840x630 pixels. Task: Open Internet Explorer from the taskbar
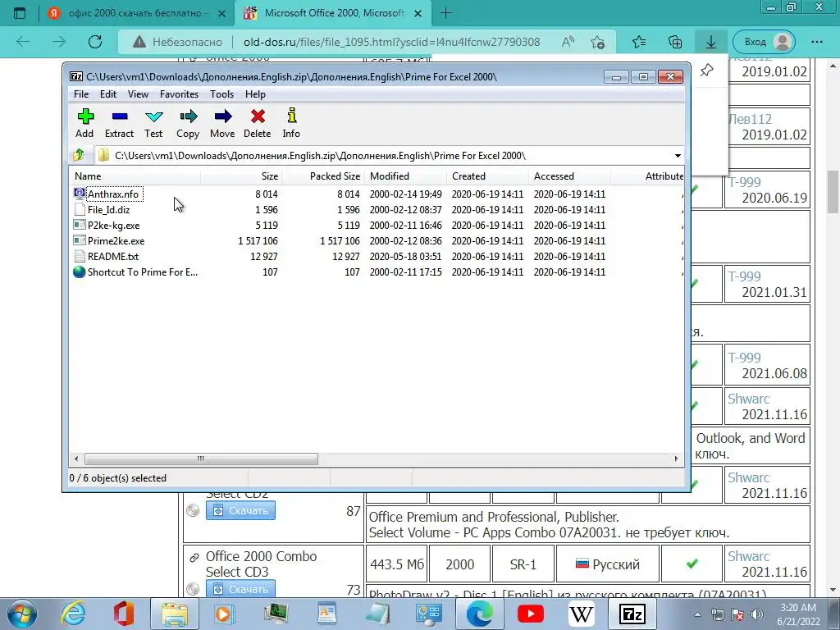pos(73,614)
